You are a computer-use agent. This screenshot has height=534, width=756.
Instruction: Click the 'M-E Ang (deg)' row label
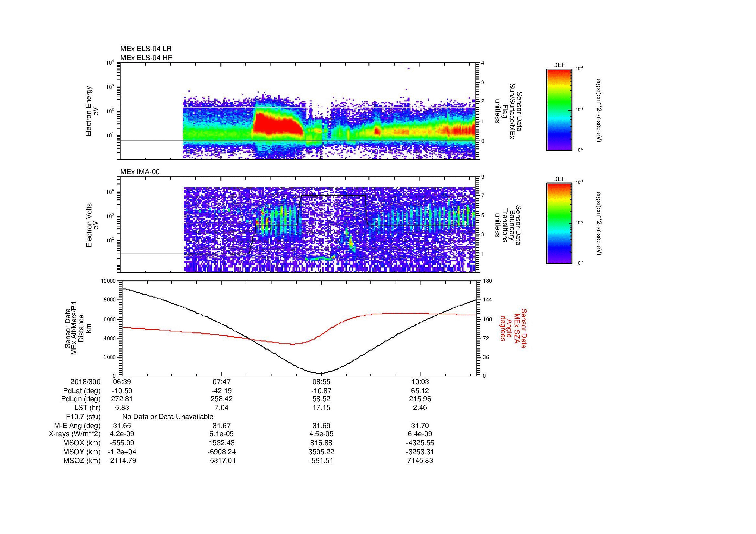coord(77,426)
